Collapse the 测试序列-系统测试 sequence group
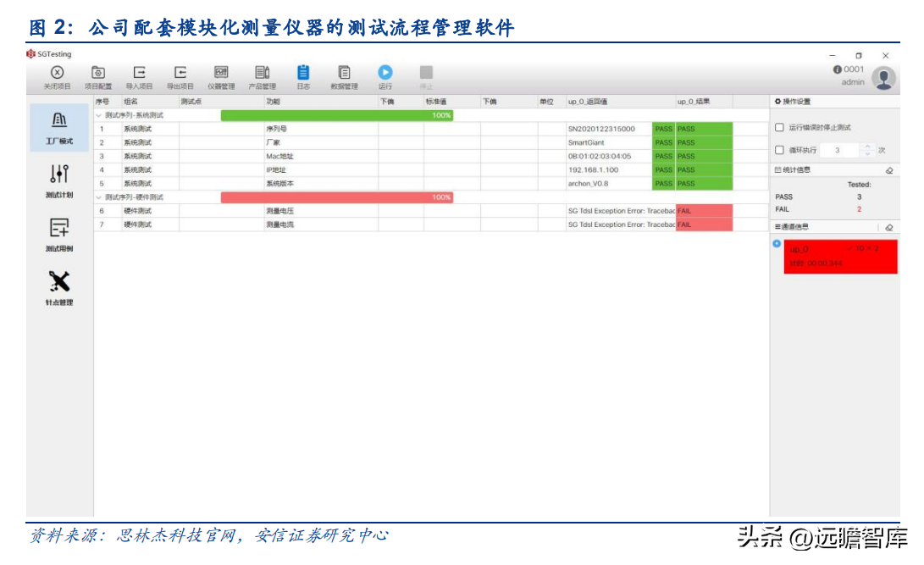 (98, 115)
